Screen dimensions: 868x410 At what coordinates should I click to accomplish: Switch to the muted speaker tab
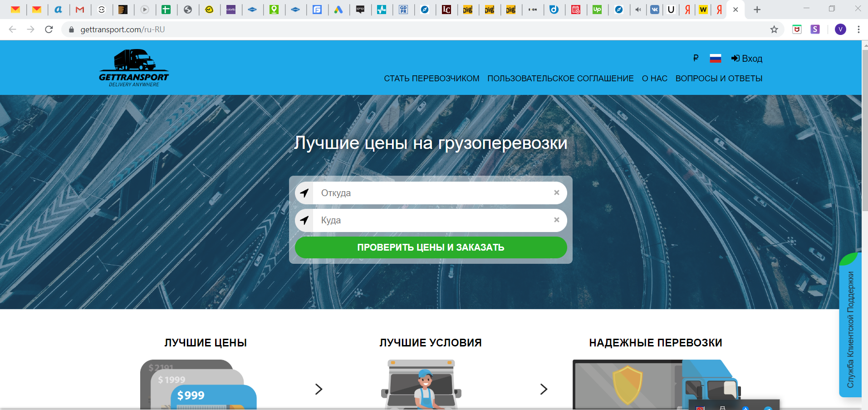pos(638,10)
